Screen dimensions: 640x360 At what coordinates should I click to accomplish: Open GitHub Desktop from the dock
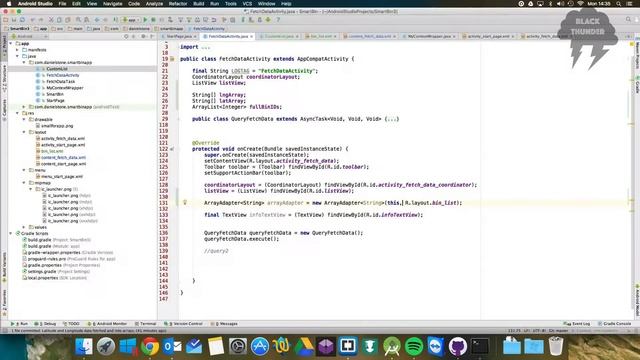(x=458, y=347)
